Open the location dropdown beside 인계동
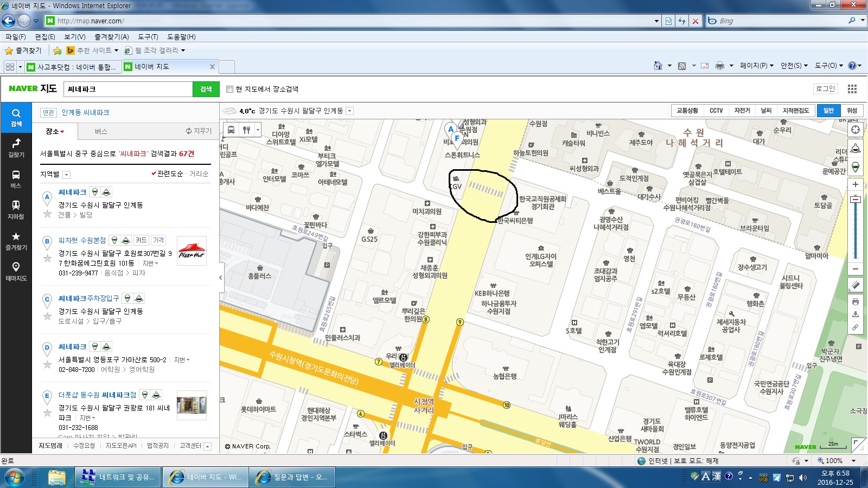This screenshot has width=868, height=488. 350,111
